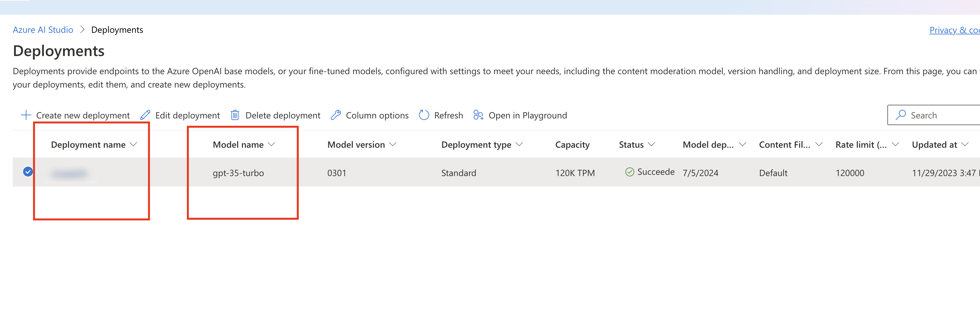
Task: Open Rate limit column chevron
Action: (x=896, y=145)
